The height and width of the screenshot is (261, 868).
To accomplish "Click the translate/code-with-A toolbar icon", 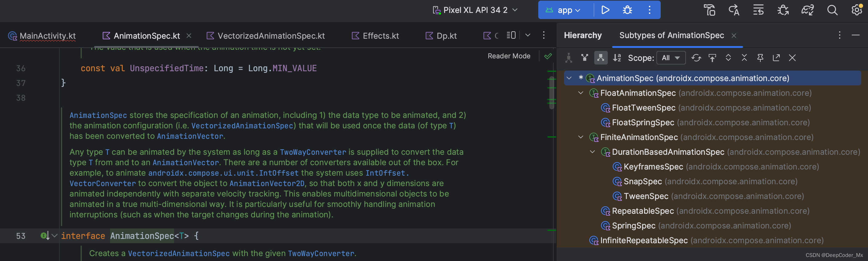I will click(734, 10).
